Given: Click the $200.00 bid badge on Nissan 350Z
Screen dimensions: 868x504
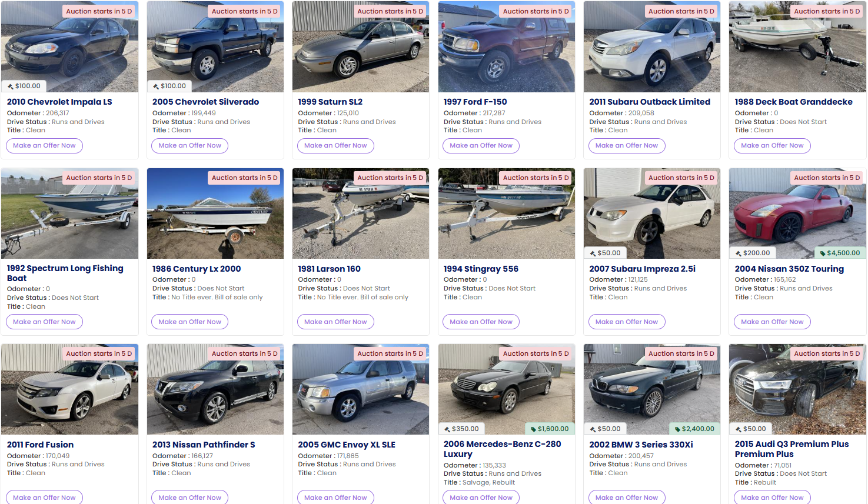Looking at the screenshot, I should 752,253.
